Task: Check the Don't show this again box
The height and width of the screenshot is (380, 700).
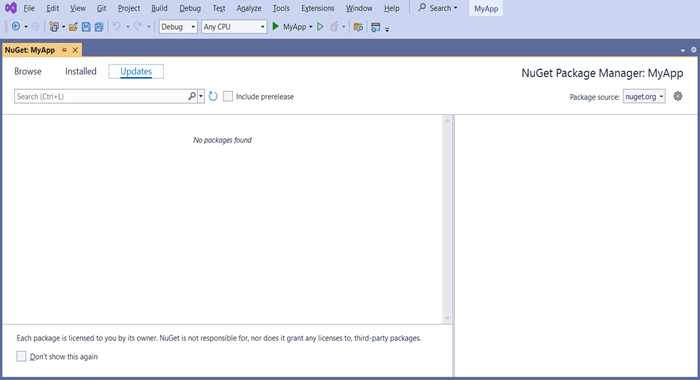Action: (x=21, y=356)
